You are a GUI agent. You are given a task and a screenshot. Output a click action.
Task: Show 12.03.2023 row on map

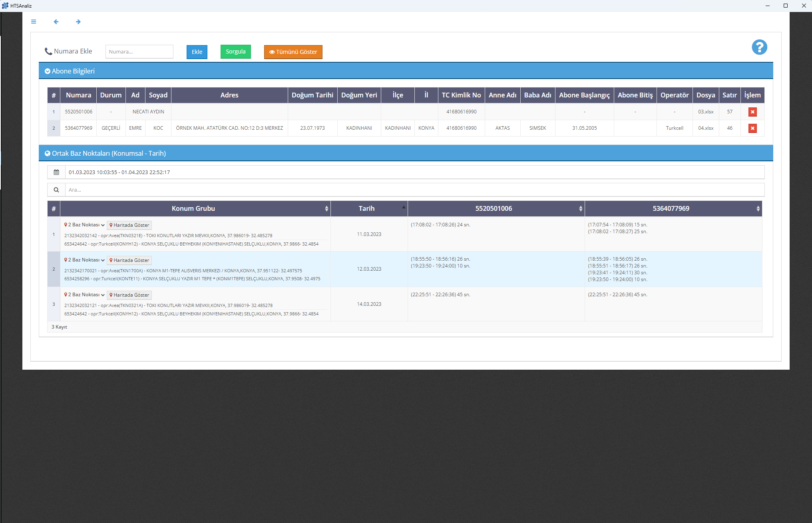pos(129,260)
